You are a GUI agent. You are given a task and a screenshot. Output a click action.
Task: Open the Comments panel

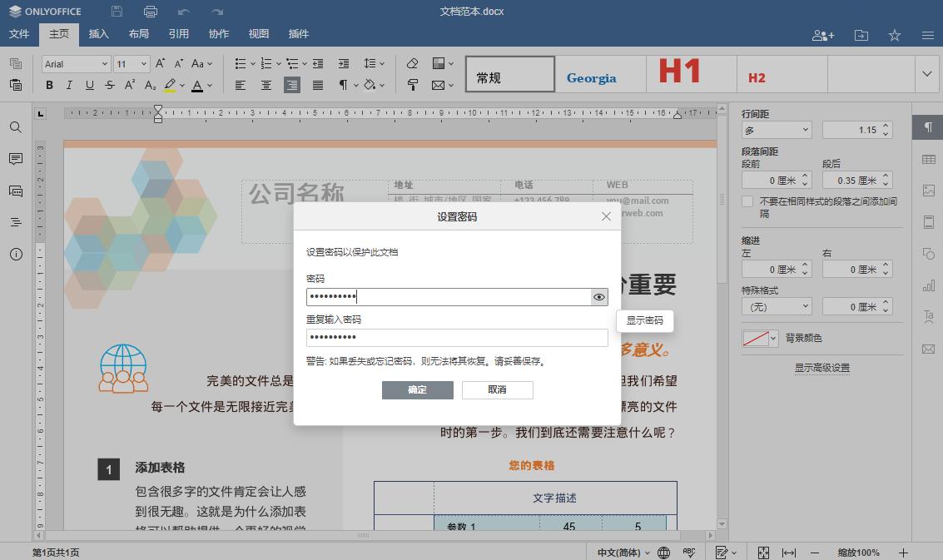coord(16,158)
